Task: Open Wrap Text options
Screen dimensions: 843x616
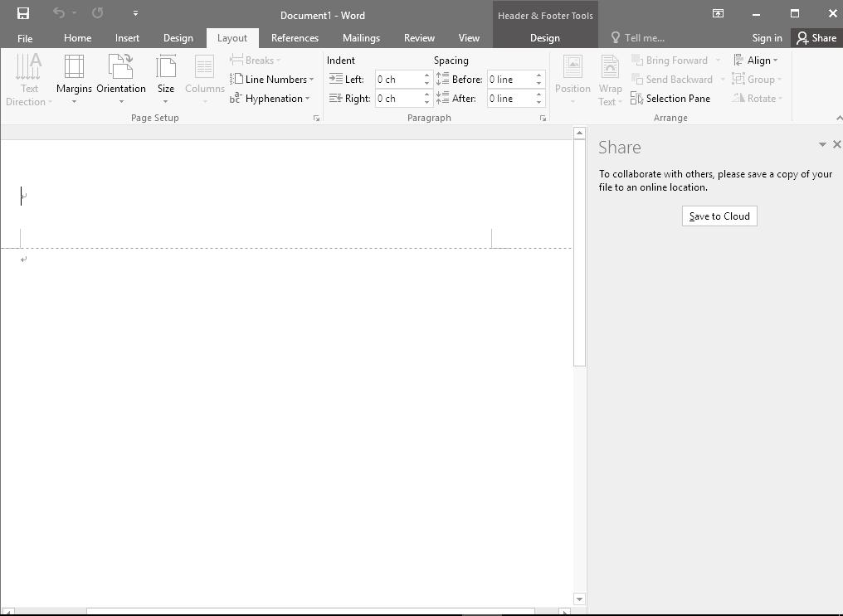Action: [610, 80]
